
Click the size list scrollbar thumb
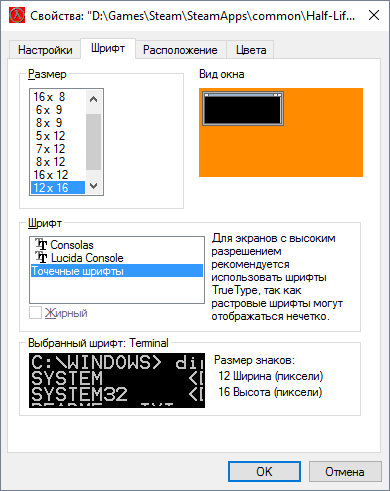94,142
